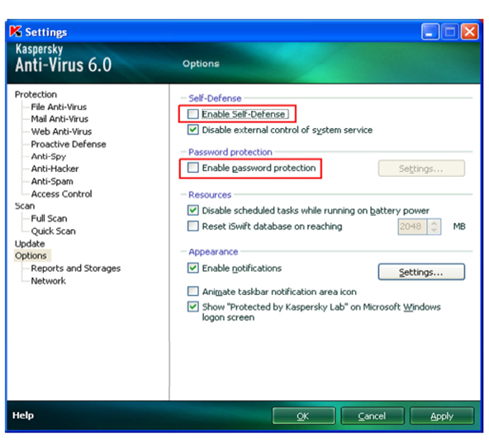Click the down arrow of iSwift size spinner

[434, 231]
